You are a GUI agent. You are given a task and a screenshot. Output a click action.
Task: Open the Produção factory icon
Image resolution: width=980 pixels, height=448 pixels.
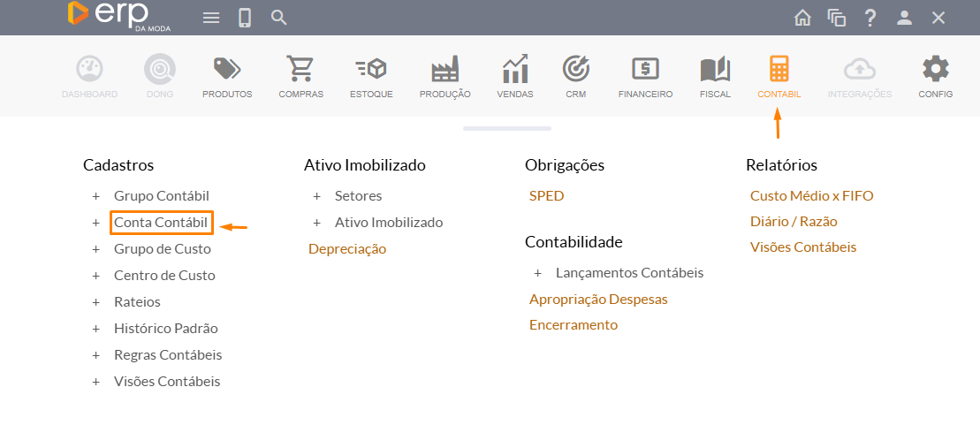tap(444, 76)
